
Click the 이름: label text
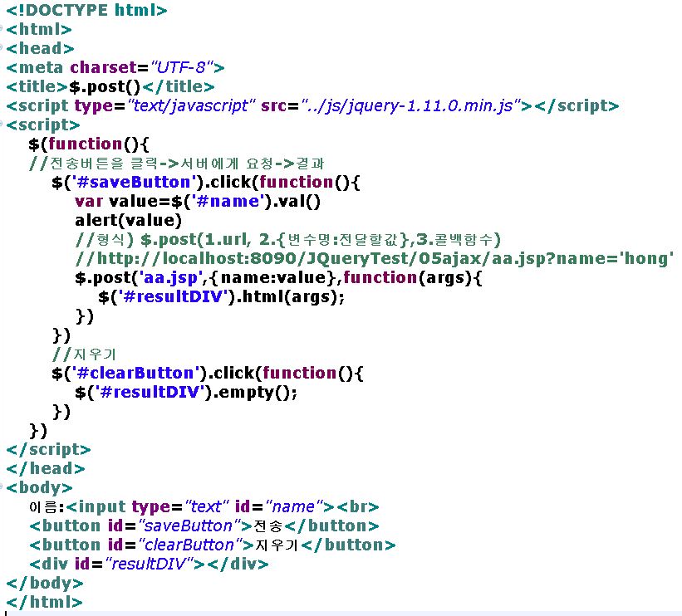(47, 507)
